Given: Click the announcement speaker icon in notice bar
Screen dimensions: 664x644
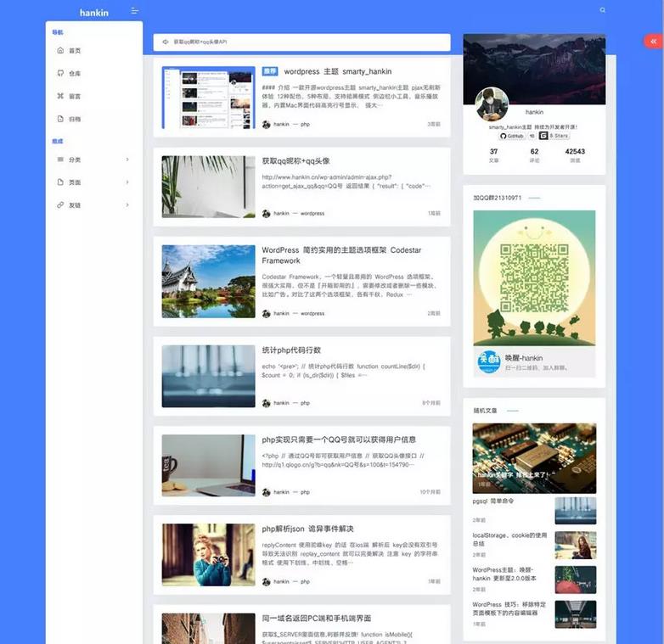Looking at the screenshot, I should click(x=164, y=42).
